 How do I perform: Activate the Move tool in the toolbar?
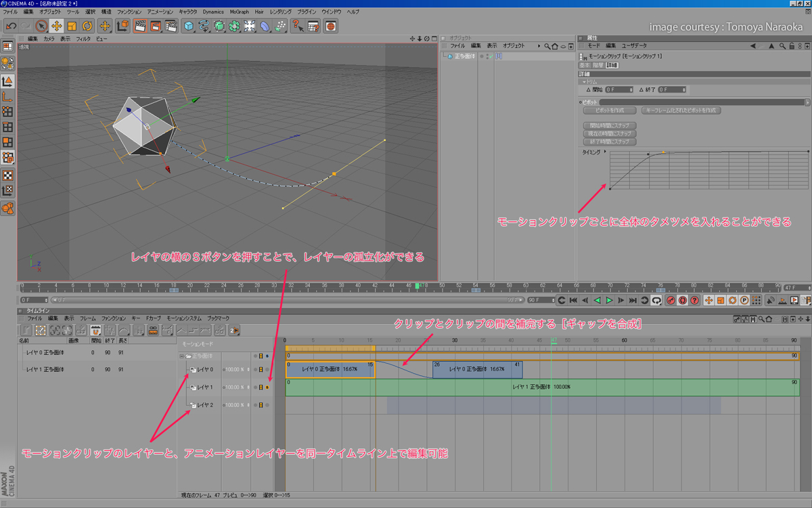pyautogui.click(x=57, y=26)
